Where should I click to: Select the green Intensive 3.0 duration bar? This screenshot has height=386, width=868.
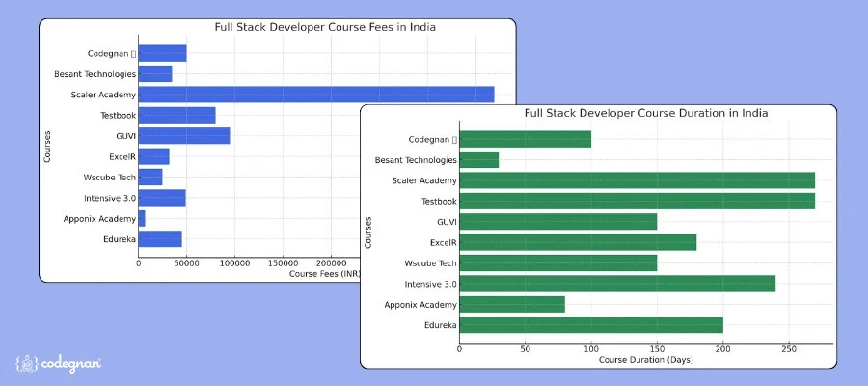[617, 284]
